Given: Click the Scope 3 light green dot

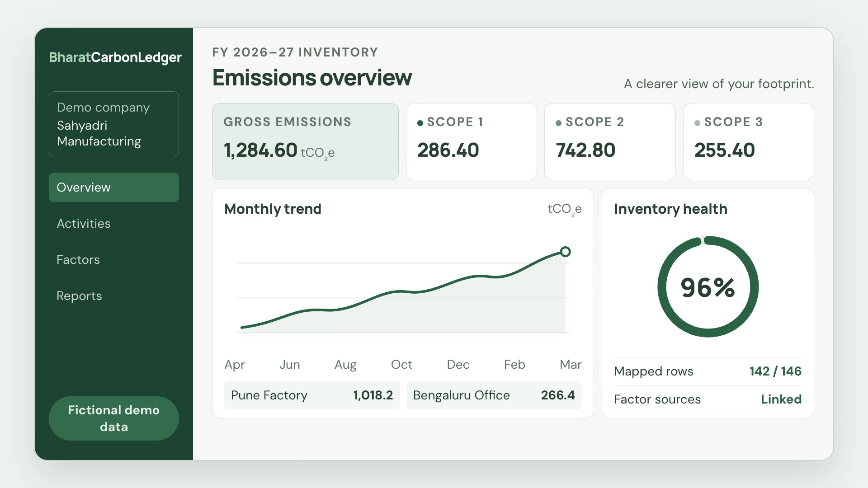Looking at the screenshot, I should (x=697, y=123).
